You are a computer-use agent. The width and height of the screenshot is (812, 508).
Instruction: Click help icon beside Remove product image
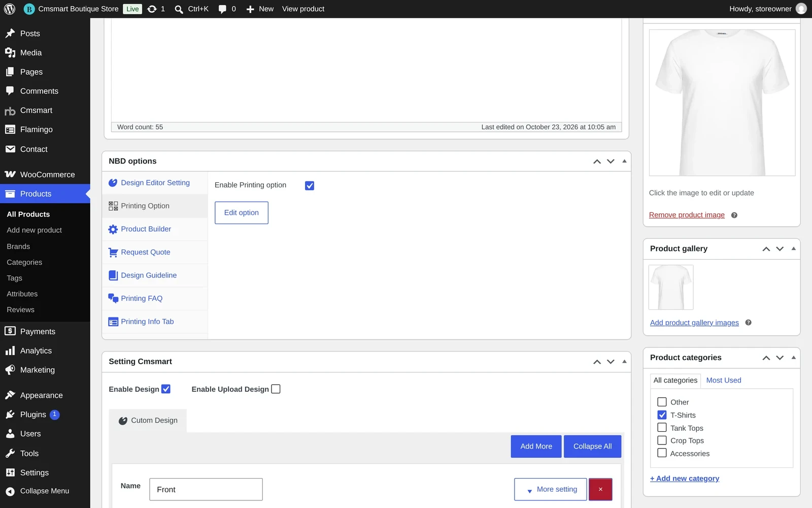click(x=734, y=215)
